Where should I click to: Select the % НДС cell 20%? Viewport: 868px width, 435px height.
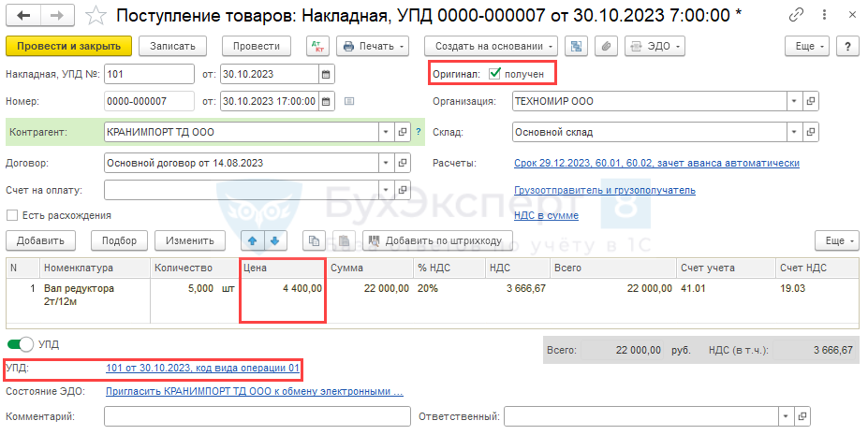[449, 300]
